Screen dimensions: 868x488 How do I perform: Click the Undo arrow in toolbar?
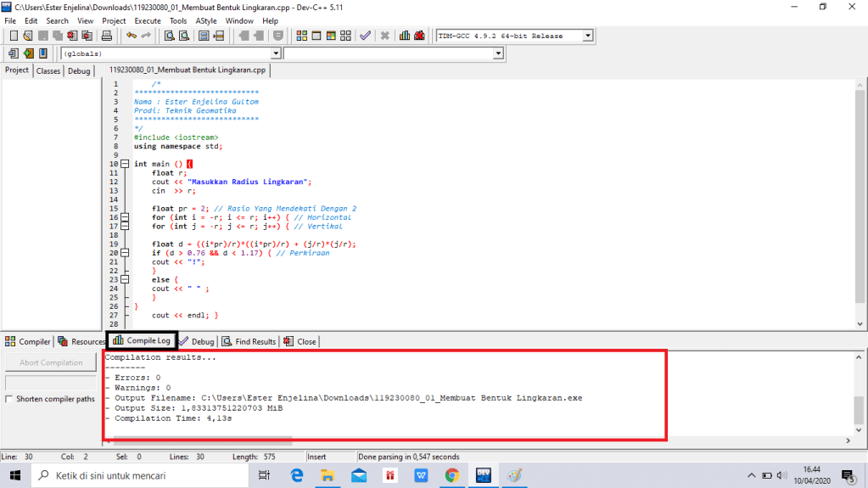coord(131,36)
